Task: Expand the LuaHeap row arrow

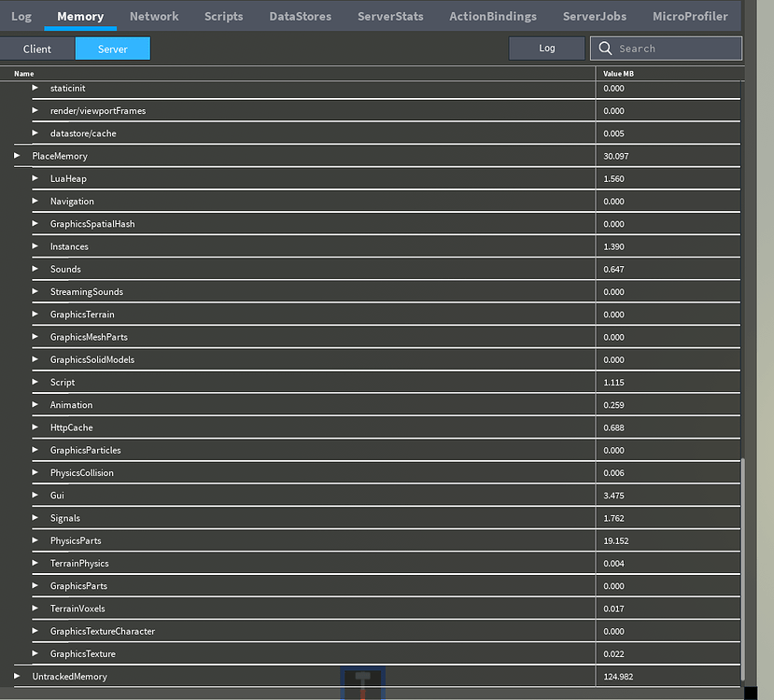Action: (35, 178)
